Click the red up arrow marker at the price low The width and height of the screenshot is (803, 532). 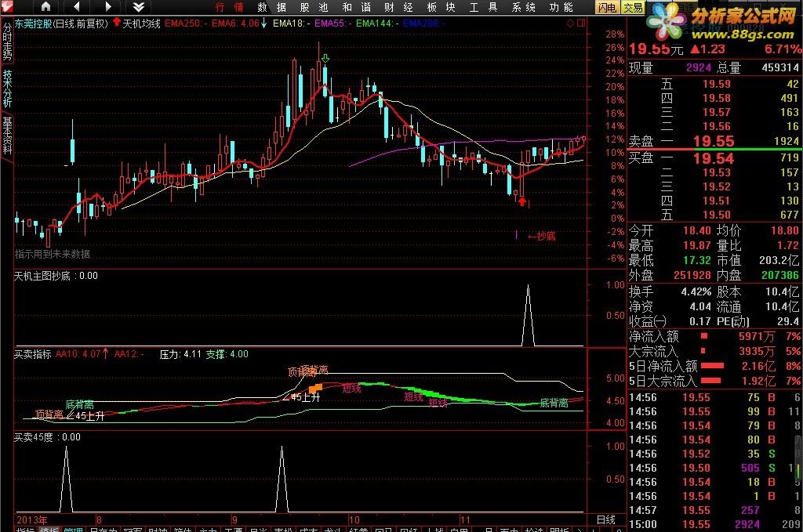pos(521,201)
